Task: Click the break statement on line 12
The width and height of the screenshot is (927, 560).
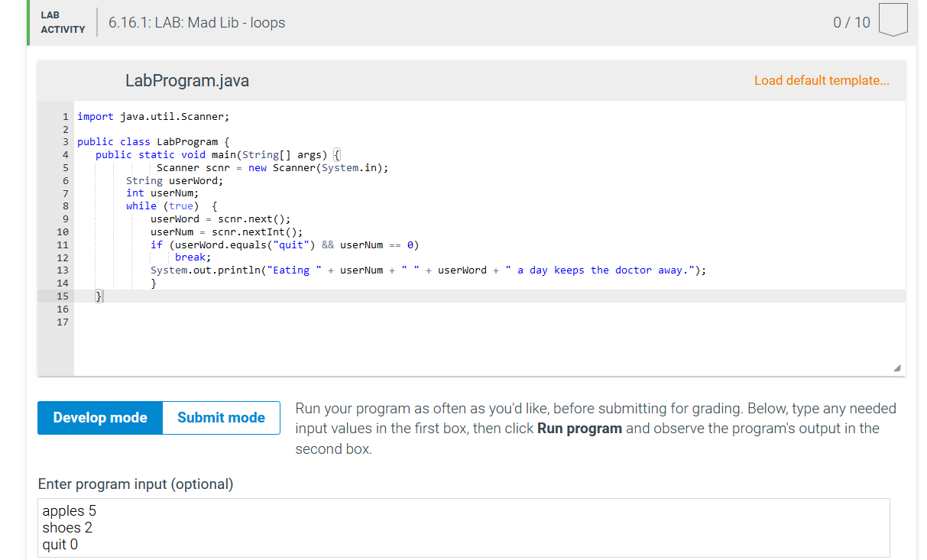Action: [x=191, y=257]
